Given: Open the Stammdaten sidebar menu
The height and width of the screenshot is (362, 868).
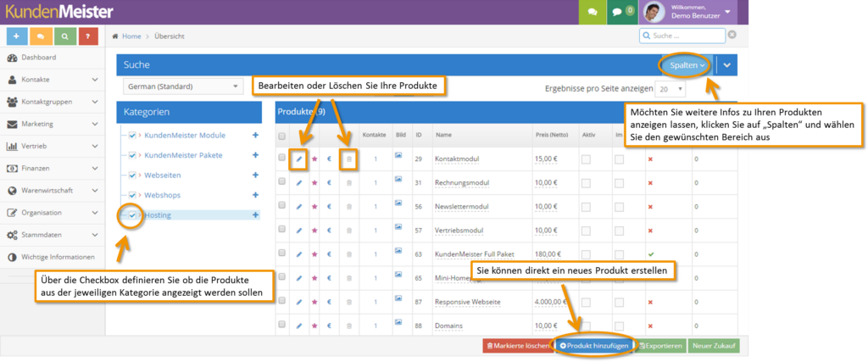Looking at the screenshot, I should [53, 235].
